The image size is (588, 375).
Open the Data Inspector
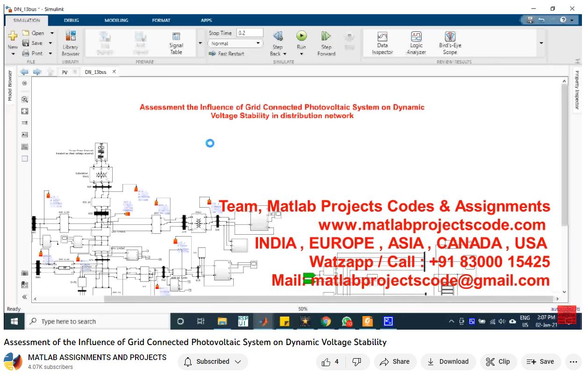tap(382, 43)
